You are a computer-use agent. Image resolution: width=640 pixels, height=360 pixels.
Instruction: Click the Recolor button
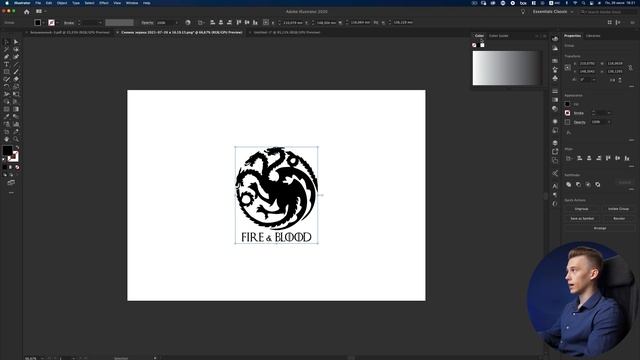click(x=618, y=219)
